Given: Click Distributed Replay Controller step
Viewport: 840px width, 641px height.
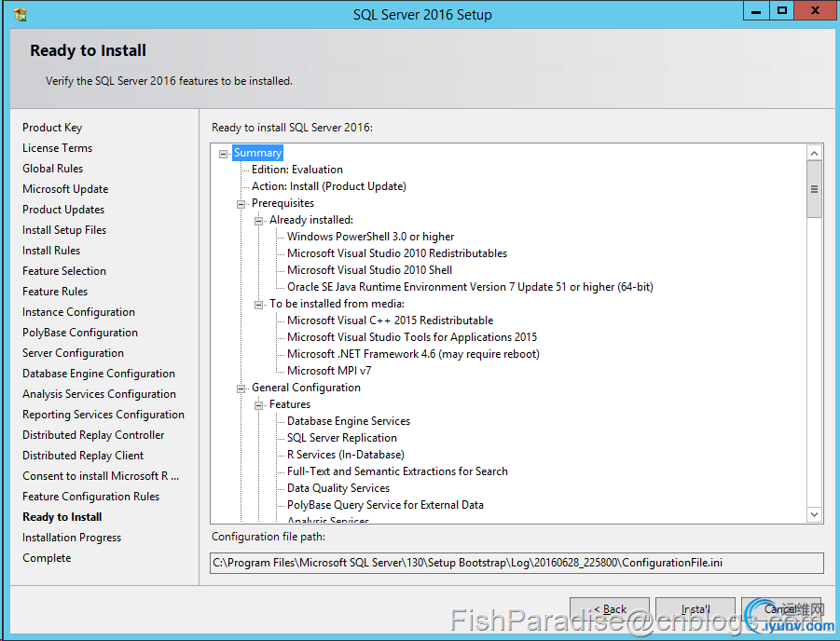Looking at the screenshot, I should [x=93, y=435].
